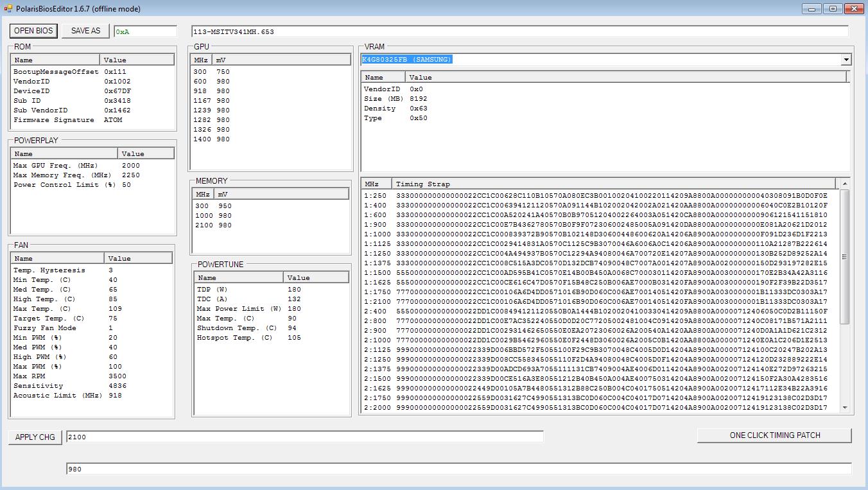Click the ROM table Name column header
The width and height of the screenshot is (868, 490).
point(55,60)
